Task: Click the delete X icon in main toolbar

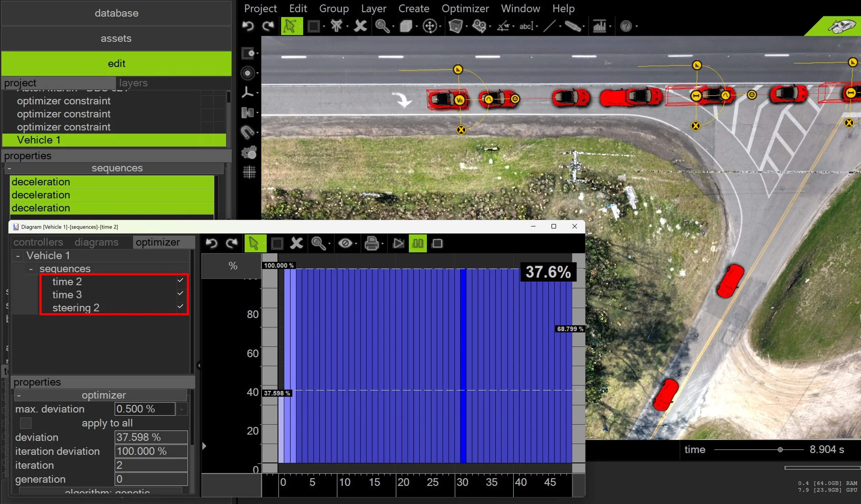Action: 360,26
